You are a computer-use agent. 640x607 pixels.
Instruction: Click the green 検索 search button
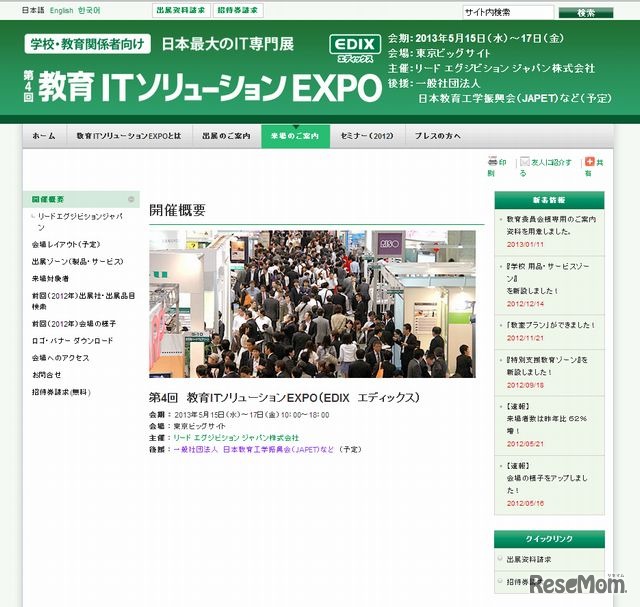point(586,13)
